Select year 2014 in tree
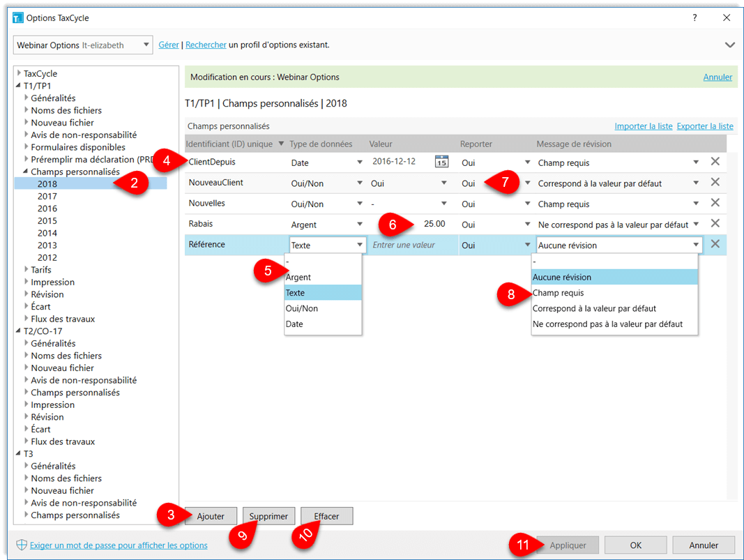 [47, 233]
